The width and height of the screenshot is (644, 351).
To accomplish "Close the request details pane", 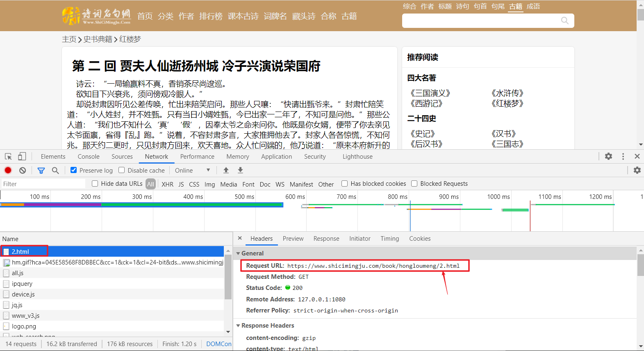I will (x=240, y=238).
